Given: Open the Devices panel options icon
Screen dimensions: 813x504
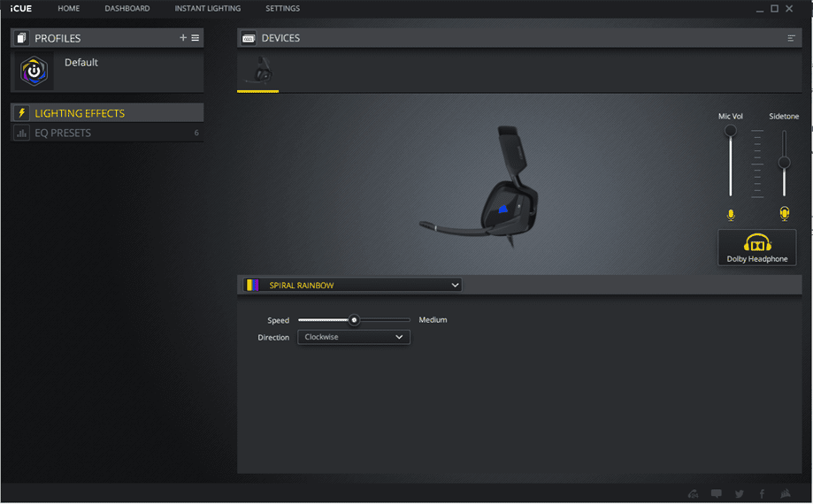Looking at the screenshot, I should coord(791,38).
